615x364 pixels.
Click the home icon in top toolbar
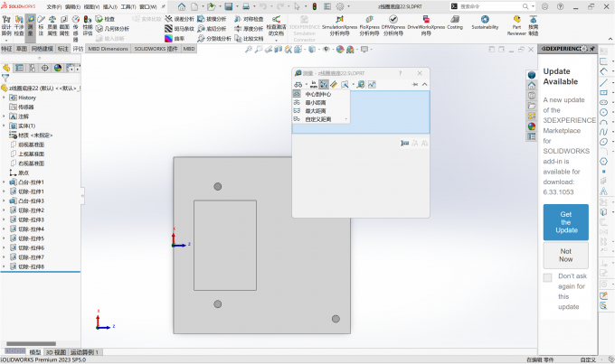[x=182, y=6]
